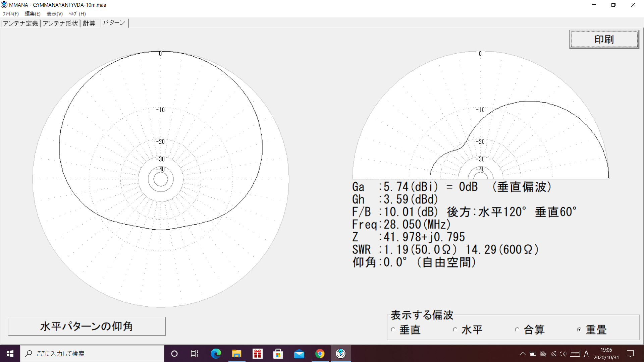Open Google Chrome from the taskbar
644x362 pixels.
pos(320,353)
